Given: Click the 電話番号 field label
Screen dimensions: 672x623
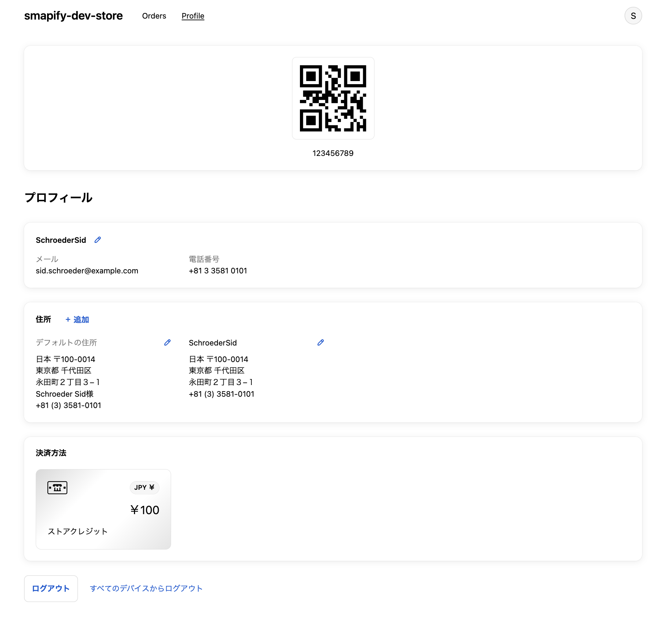Looking at the screenshot, I should (204, 259).
